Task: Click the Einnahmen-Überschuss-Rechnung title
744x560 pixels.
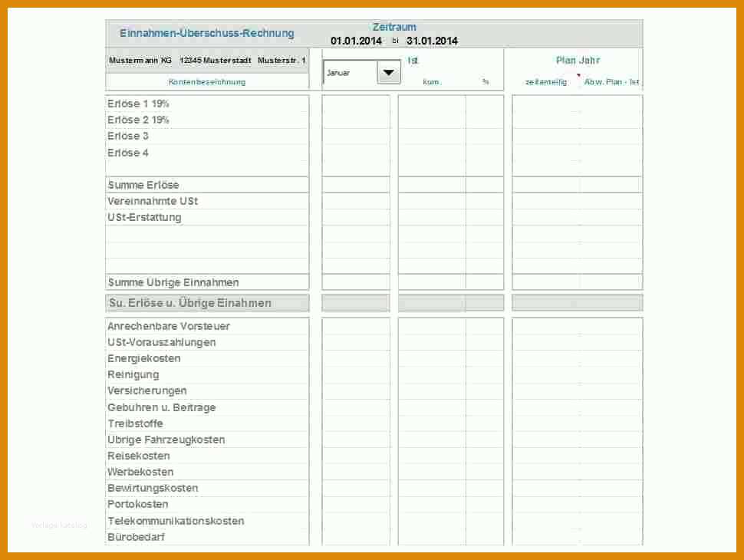Action: pyautogui.click(x=207, y=33)
